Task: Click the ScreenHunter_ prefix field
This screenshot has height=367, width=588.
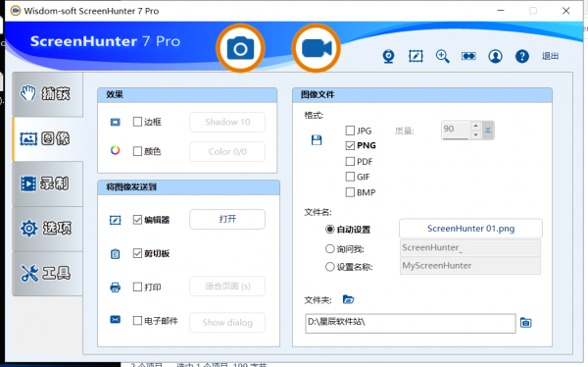Action: (470, 248)
